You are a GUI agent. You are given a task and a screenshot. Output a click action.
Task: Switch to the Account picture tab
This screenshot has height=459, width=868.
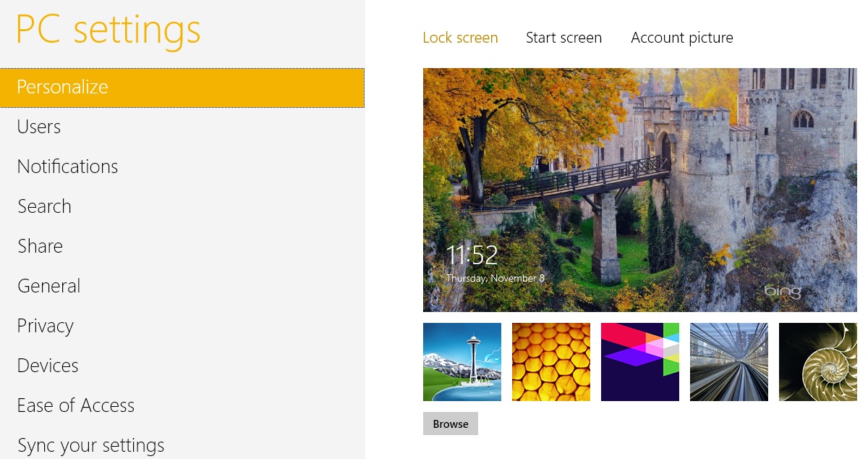pyautogui.click(x=681, y=37)
